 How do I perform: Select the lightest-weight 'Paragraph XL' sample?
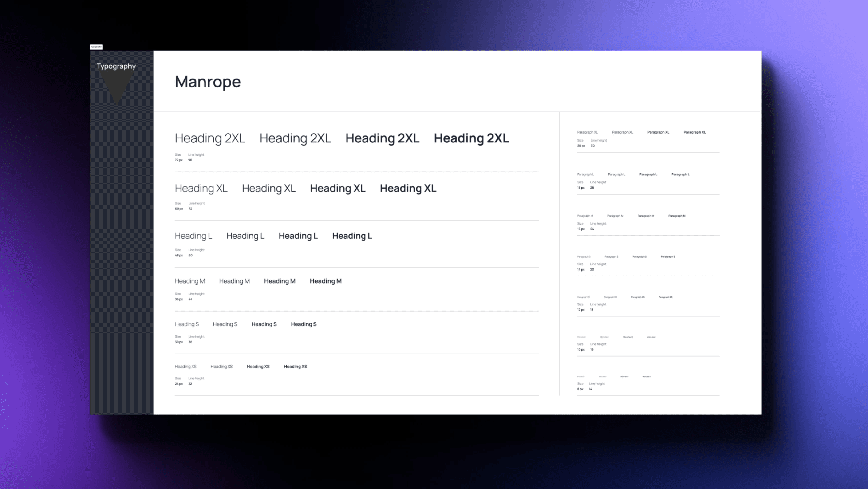pyautogui.click(x=587, y=132)
